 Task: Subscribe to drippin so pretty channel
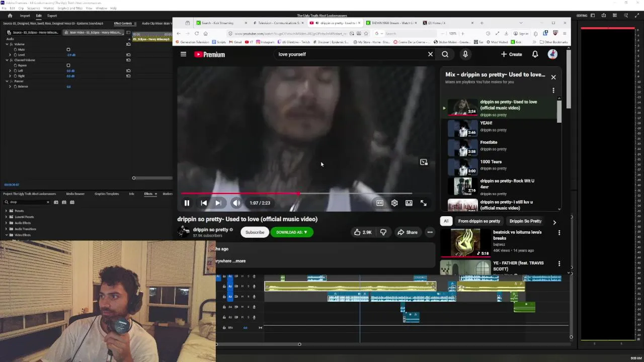255,232
